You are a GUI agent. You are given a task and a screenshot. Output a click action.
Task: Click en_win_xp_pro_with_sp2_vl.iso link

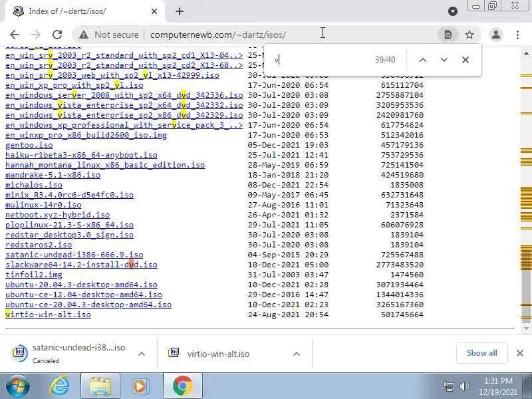(74, 85)
